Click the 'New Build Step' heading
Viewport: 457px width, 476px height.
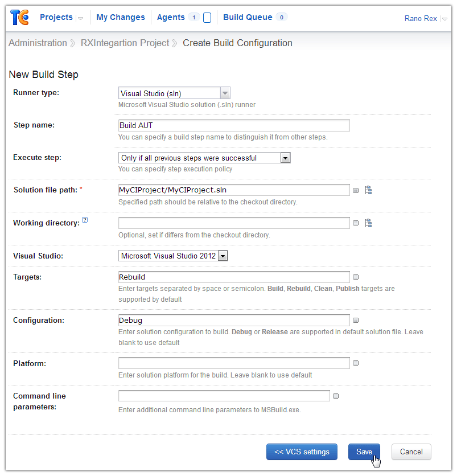coord(43,75)
